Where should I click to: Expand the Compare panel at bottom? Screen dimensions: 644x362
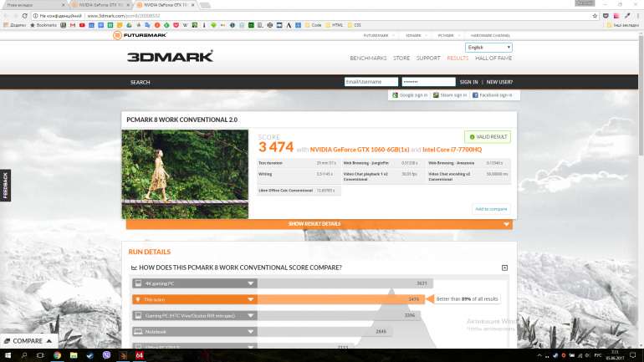tap(28, 340)
